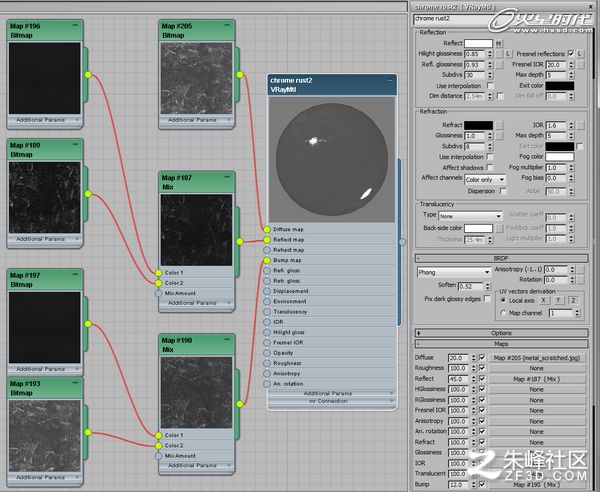The width and height of the screenshot is (600, 492).
Task: Collapse the Map #187 Mix node
Action: click(227, 177)
